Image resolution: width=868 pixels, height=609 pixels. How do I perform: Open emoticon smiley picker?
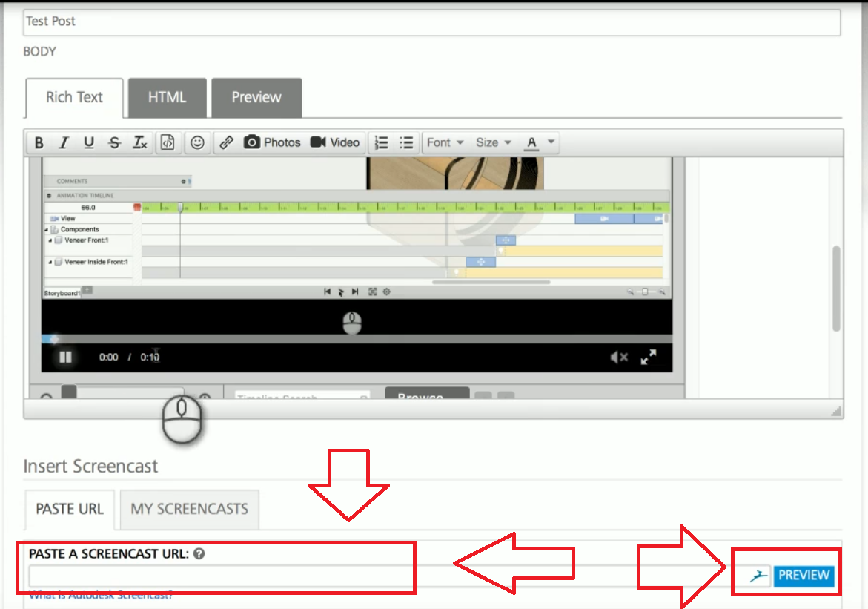(x=198, y=143)
